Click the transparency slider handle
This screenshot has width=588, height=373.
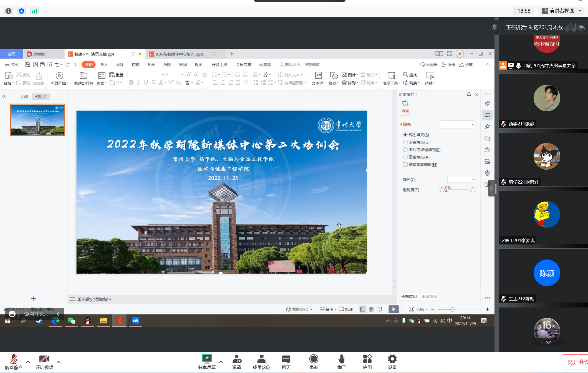446,191
